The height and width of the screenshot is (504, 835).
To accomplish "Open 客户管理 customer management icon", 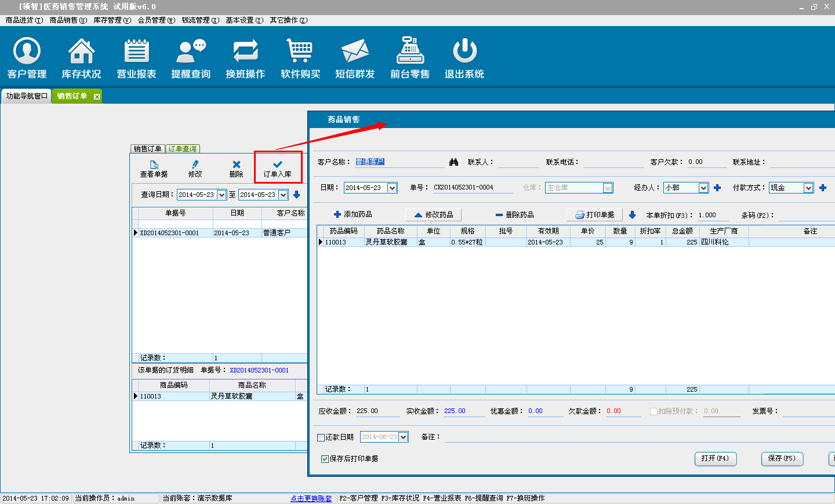I will click(27, 57).
